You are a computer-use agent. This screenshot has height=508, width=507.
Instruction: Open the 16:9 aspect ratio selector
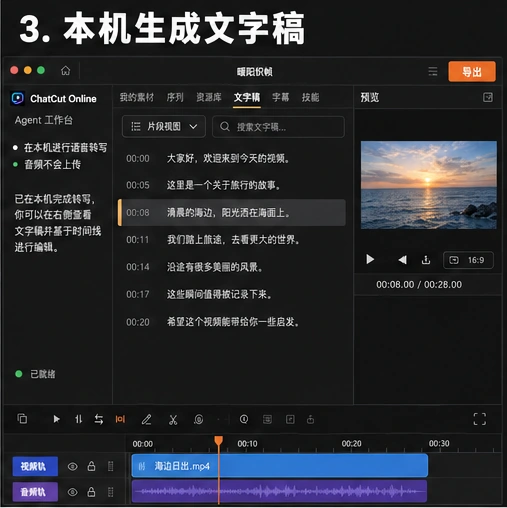click(x=468, y=260)
